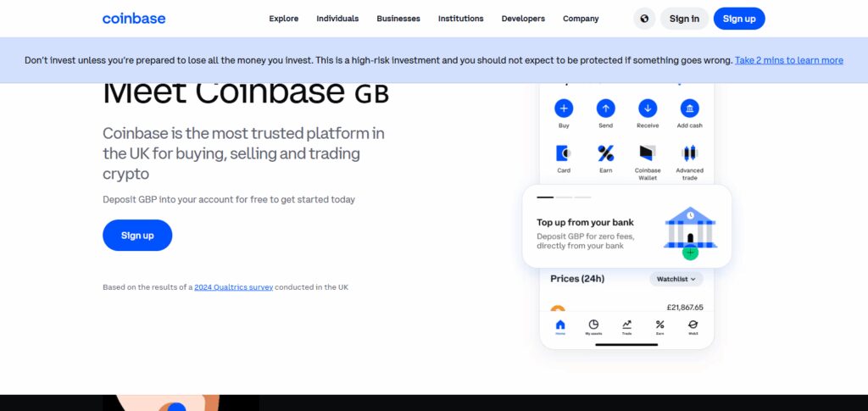The width and height of the screenshot is (868, 411).
Task: Click the hero Sign up button
Action: pyautogui.click(x=137, y=235)
